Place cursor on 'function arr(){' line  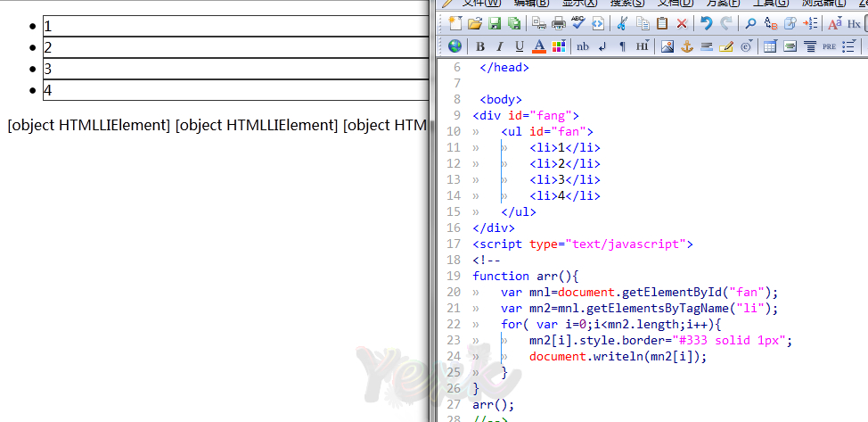tap(525, 276)
